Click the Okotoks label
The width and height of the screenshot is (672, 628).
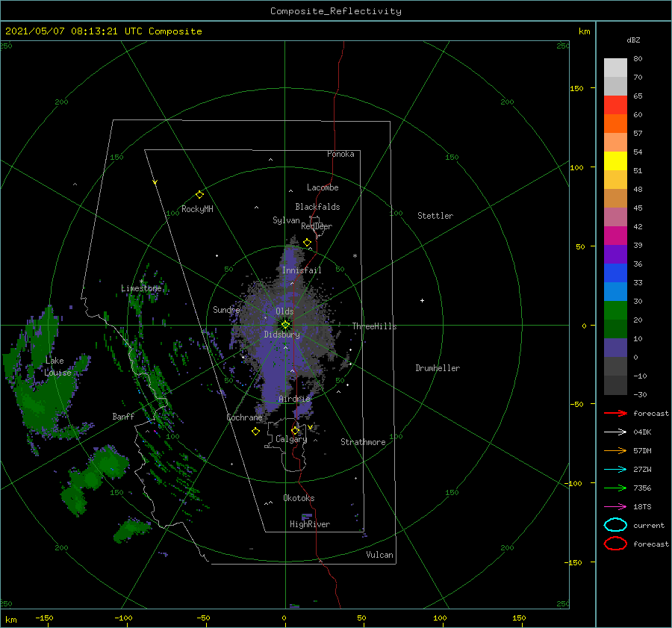[x=299, y=498]
